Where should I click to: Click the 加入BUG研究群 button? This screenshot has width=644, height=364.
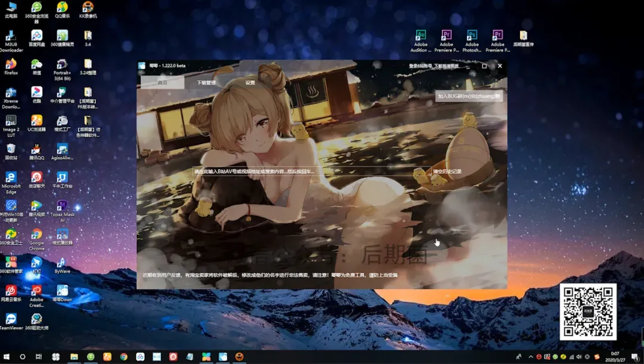[x=469, y=96]
